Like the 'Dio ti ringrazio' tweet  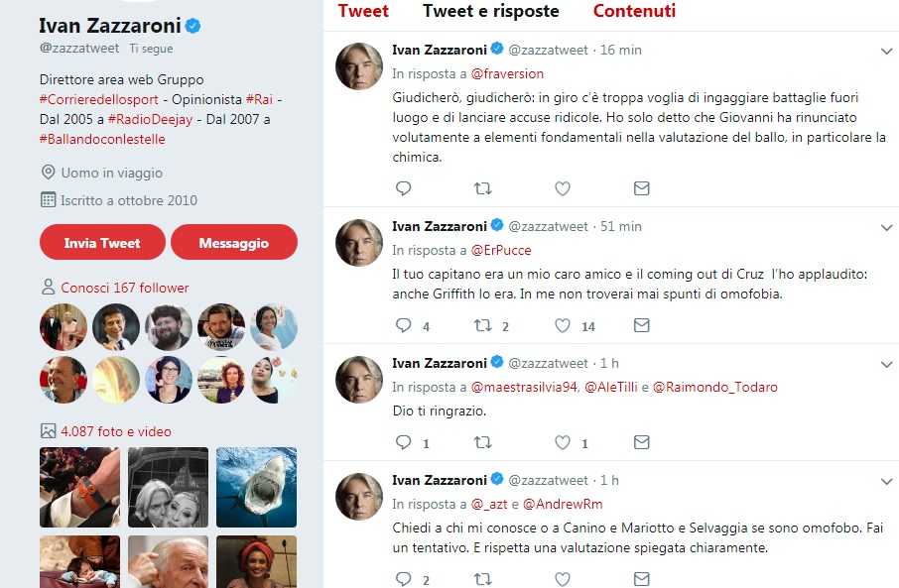563,442
